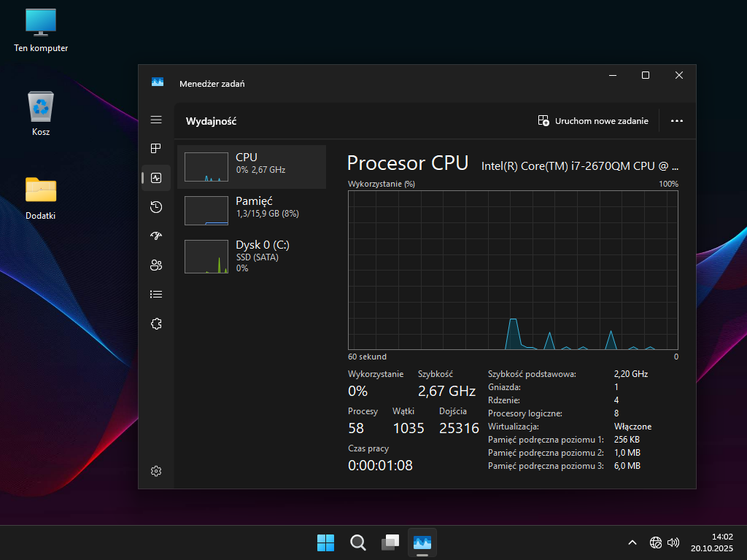
Task: Click the volume speaker tray icon
Action: (673, 542)
